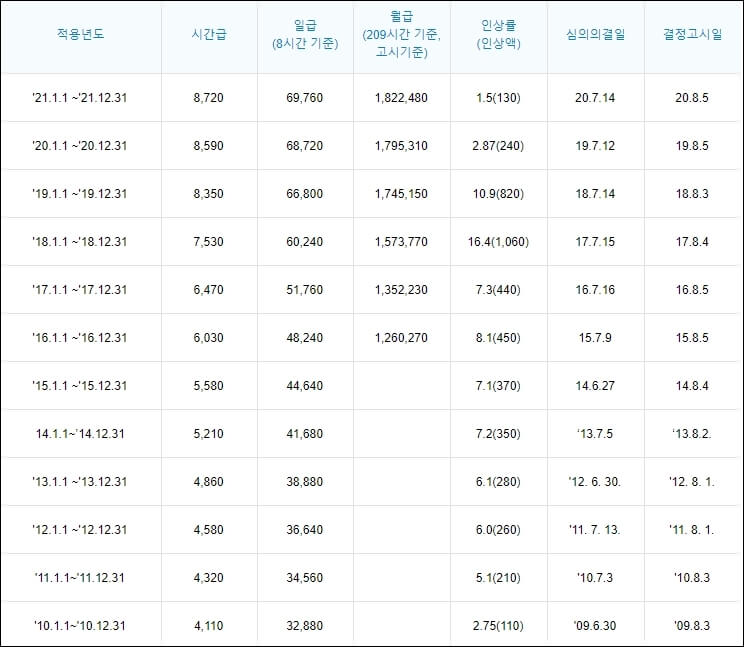
Task: Click daily wage value 44,640
Action: (x=305, y=385)
